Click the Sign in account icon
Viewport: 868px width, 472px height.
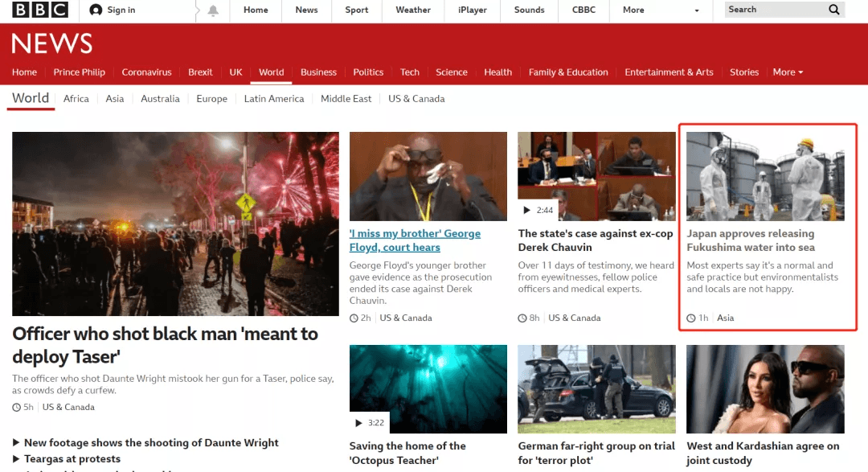tap(96, 10)
